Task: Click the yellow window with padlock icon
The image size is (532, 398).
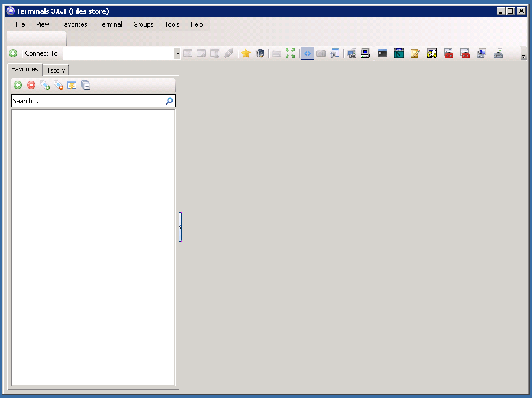Action: point(432,53)
